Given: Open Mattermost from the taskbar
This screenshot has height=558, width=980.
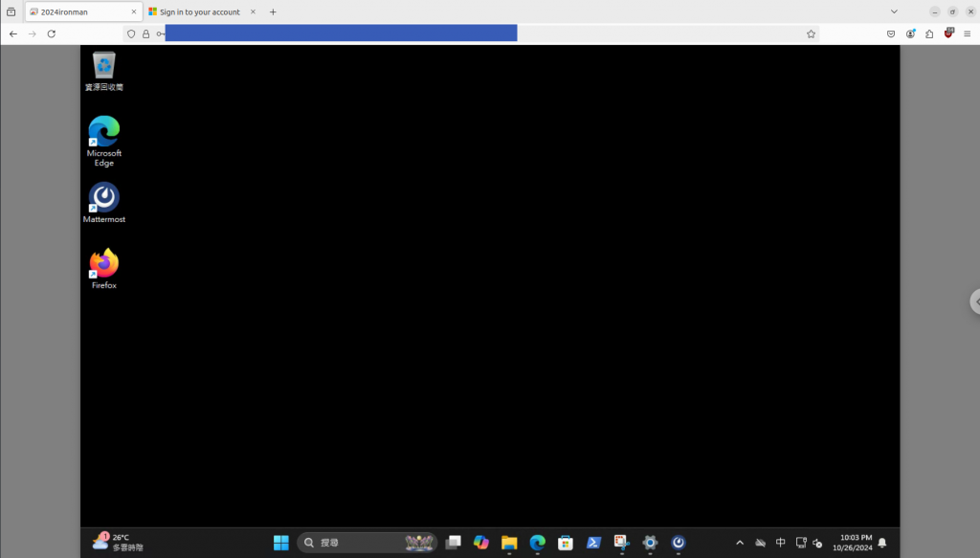Looking at the screenshot, I should click(x=679, y=543).
